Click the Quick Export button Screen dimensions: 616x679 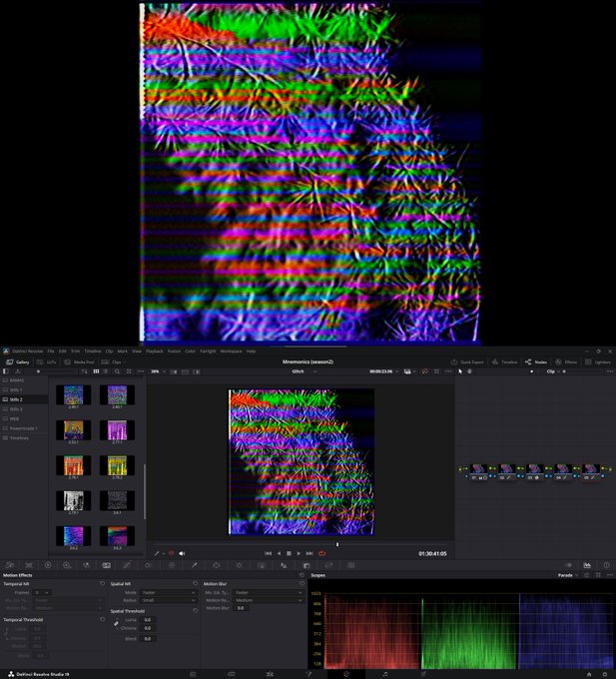pyautogui.click(x=467, y=362)
